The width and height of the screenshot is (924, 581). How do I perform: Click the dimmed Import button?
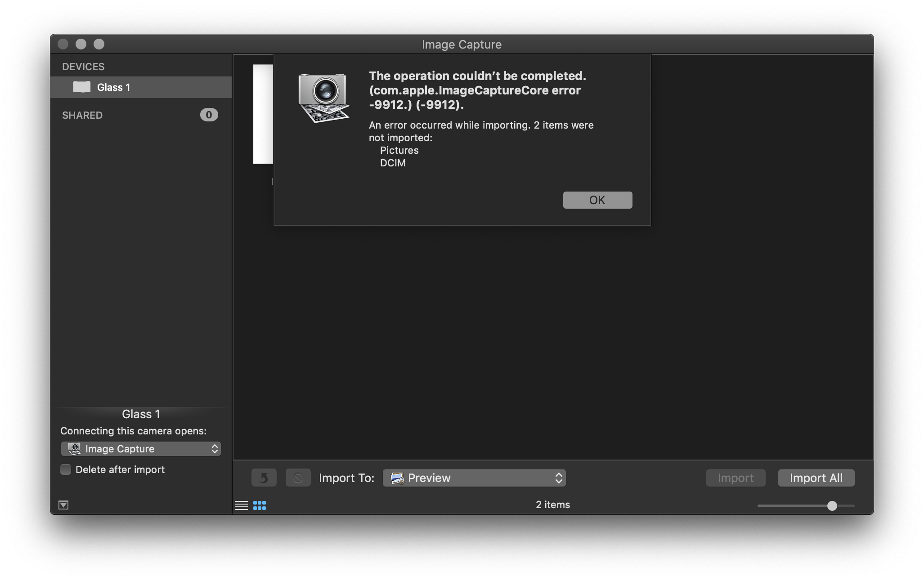[736, 478]
